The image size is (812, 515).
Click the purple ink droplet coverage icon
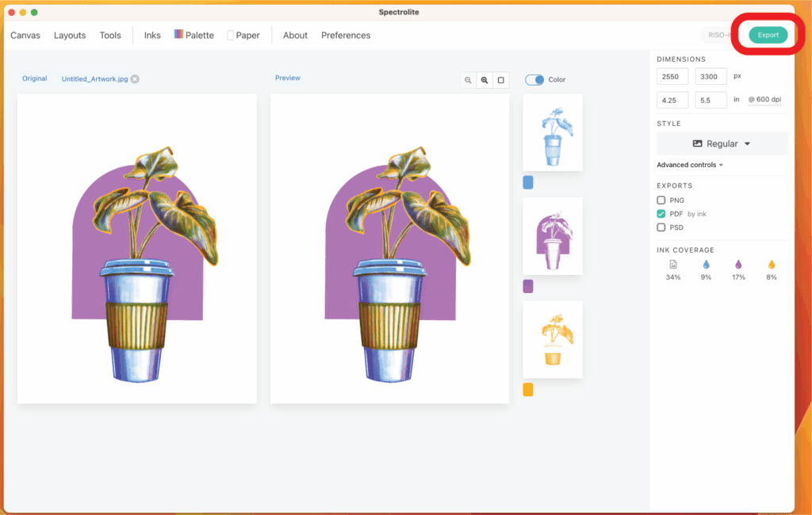tap(738, 265)
